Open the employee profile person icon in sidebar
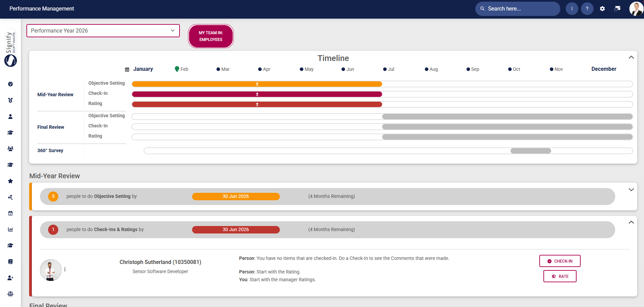 [11, 116]
